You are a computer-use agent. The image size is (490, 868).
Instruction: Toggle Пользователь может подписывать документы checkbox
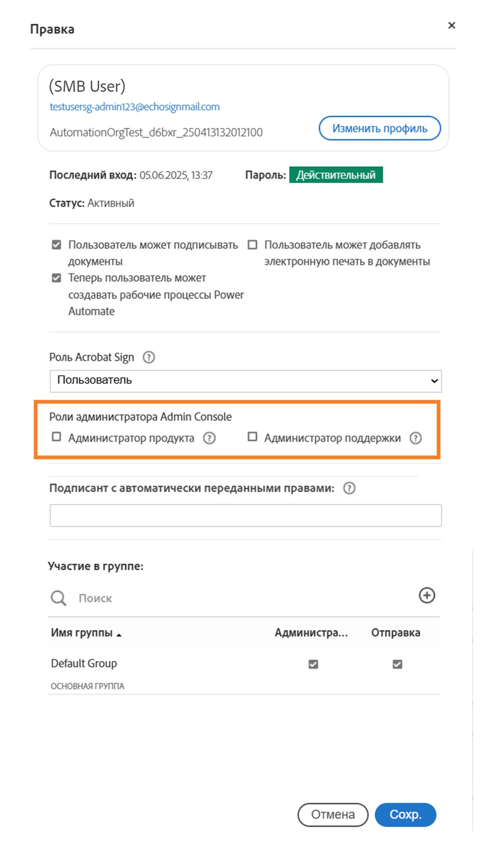tap(57, 245)
